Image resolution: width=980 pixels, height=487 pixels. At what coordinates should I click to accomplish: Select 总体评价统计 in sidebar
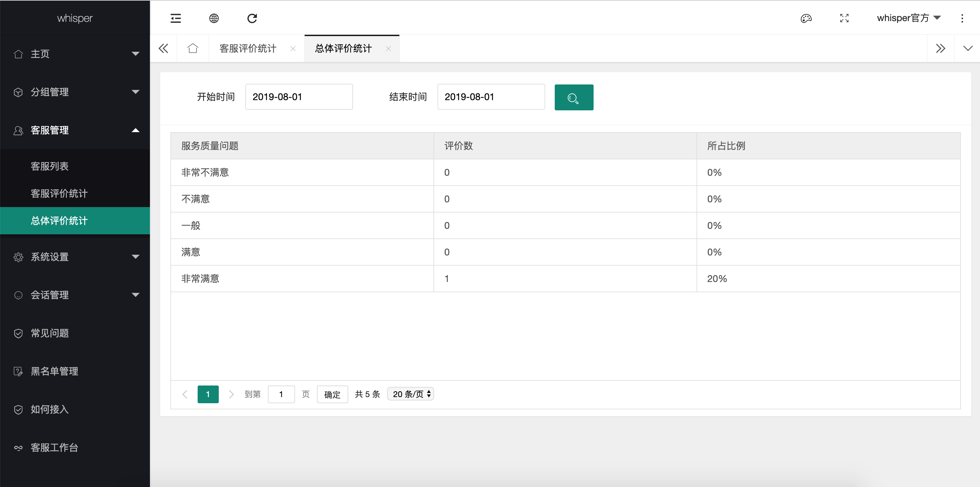[75, 220]
